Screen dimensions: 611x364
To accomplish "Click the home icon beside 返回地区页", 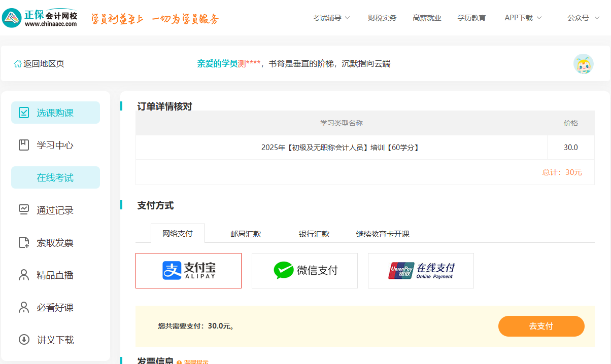I will (x=18, y=64).
